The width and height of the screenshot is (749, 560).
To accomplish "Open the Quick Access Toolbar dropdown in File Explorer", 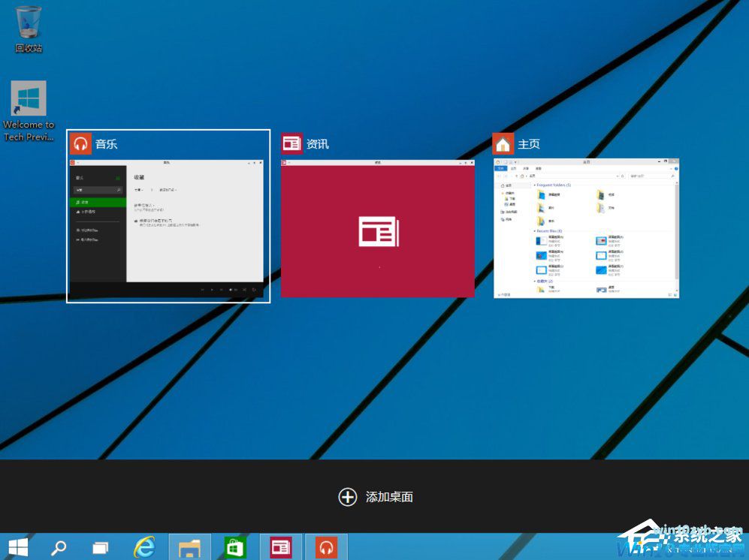I will point(514,160).
